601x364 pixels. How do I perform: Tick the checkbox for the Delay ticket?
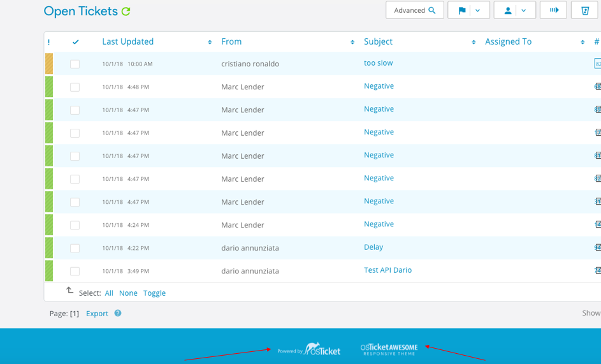[x=75, y=248]
